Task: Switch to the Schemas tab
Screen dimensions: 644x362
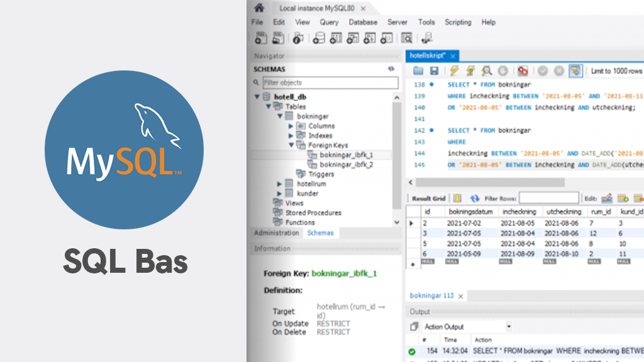Action: coord(320,233)
